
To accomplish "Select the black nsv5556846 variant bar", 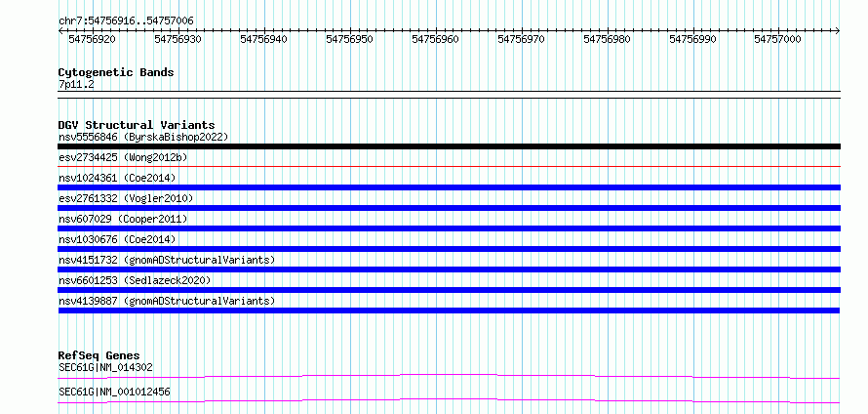I will 449,146.
